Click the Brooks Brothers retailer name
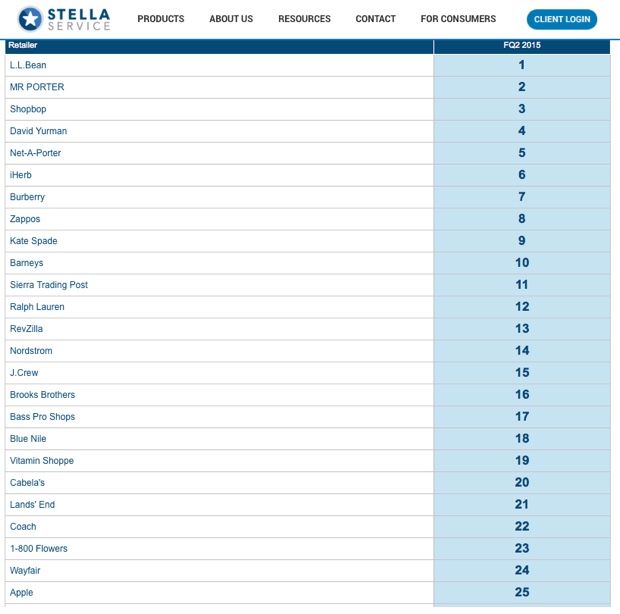This screenshot has height=614, width=620. (42, 395)
